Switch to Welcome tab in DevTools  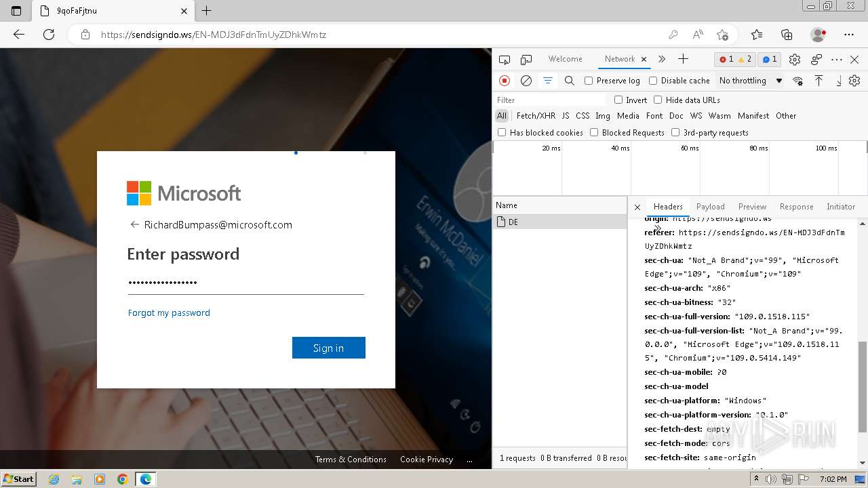click(566, 59)
